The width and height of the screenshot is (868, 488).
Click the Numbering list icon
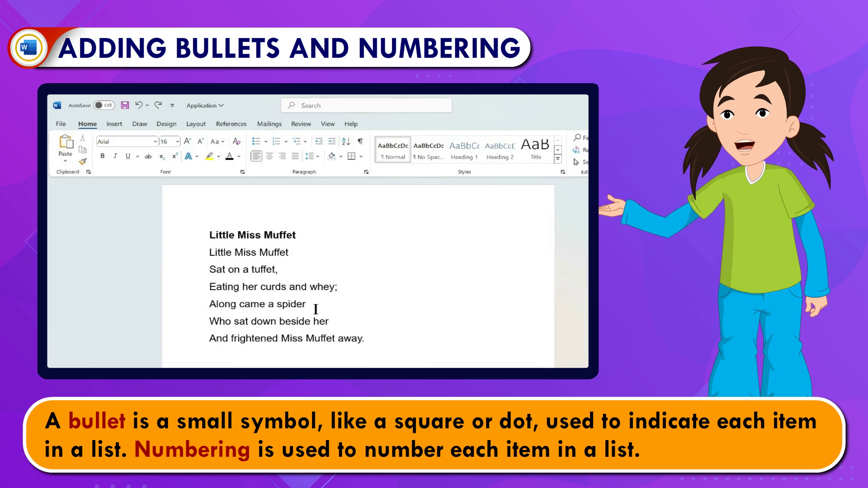click(x=276, y=141)
